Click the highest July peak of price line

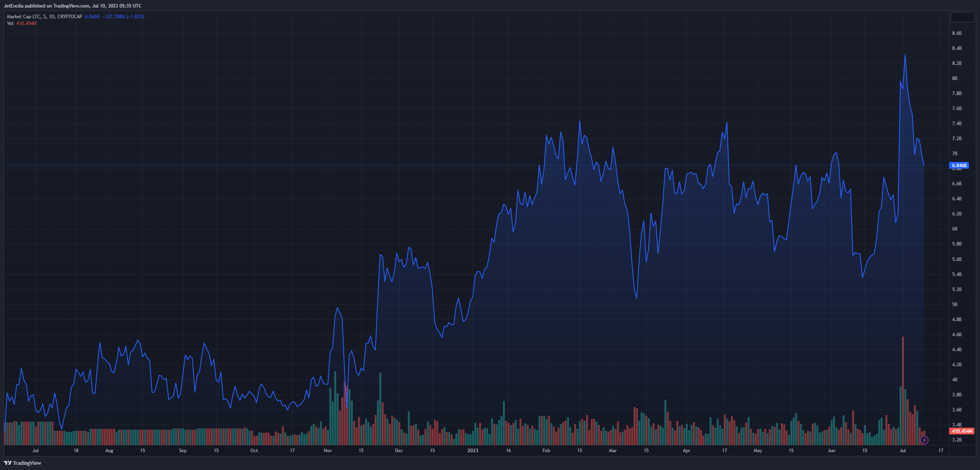coord(905,55)
